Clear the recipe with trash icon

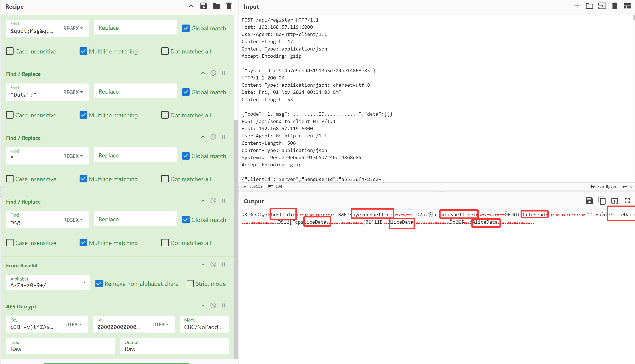point(229,6)
